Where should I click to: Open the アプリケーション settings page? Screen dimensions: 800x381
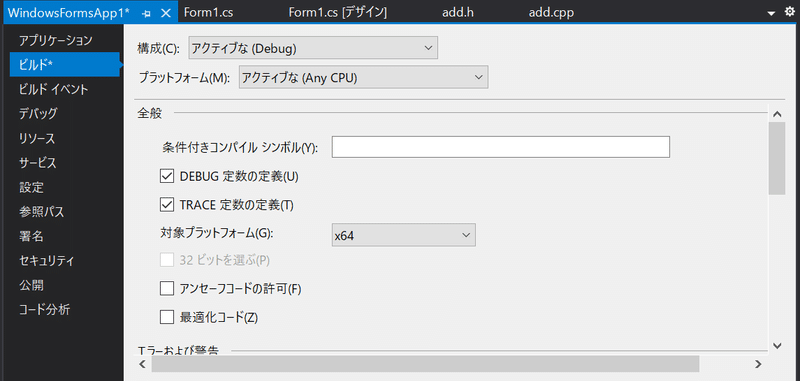(x=56, y=40)
